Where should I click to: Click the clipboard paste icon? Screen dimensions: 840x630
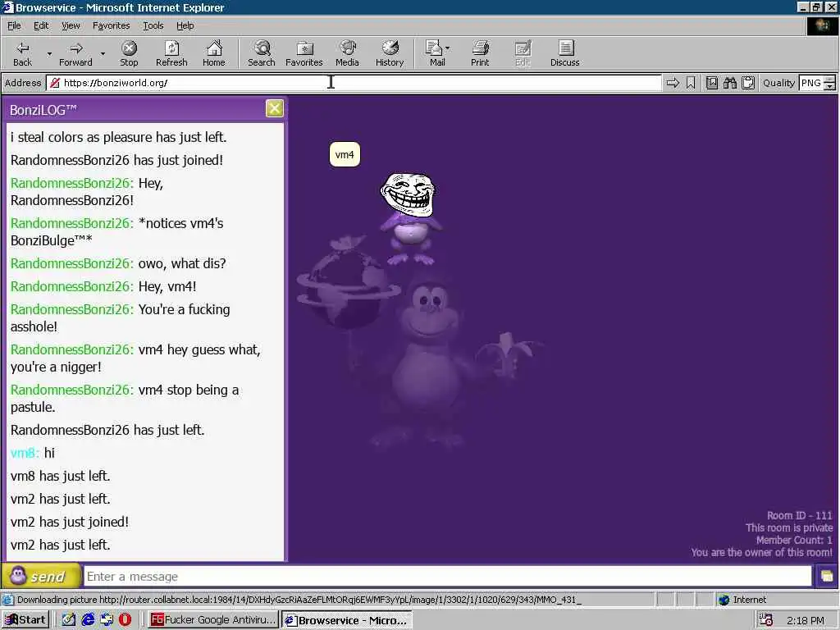coord(748,83)
